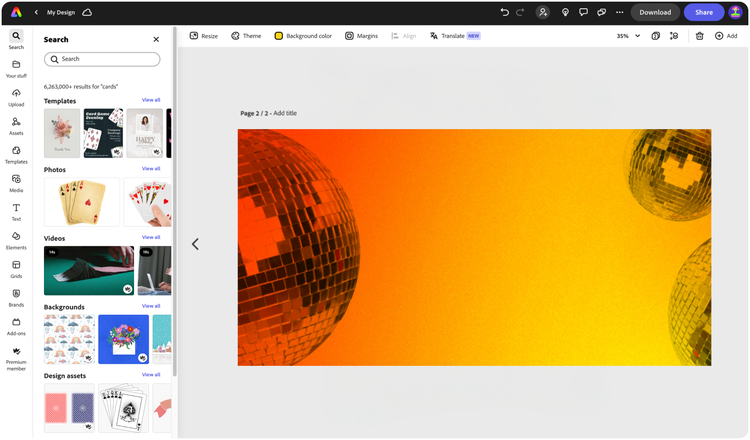Click Add title next to Page 2 / 2
Image resolution: width=750 pixels, height=440 pixels.
coord(285,113)
